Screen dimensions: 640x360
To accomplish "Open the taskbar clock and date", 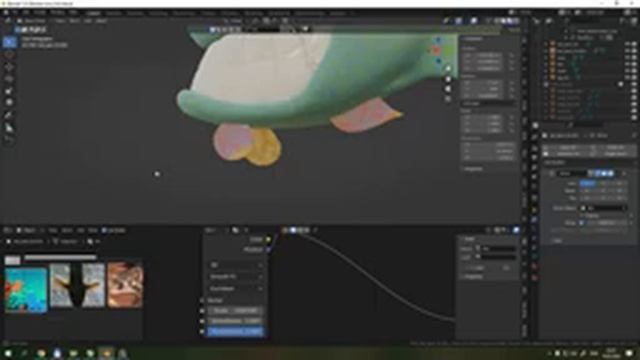I will click(611, 353).
